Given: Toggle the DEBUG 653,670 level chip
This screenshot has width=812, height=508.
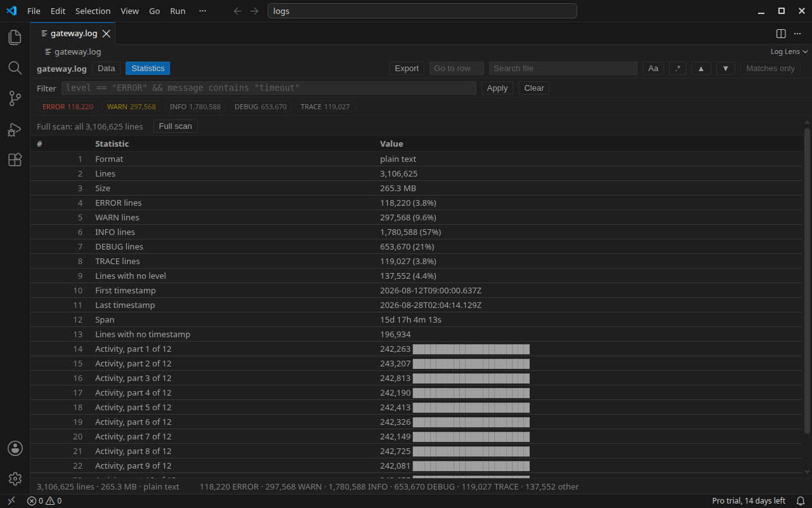Looking at the screenshot, I should click(261, 107).
